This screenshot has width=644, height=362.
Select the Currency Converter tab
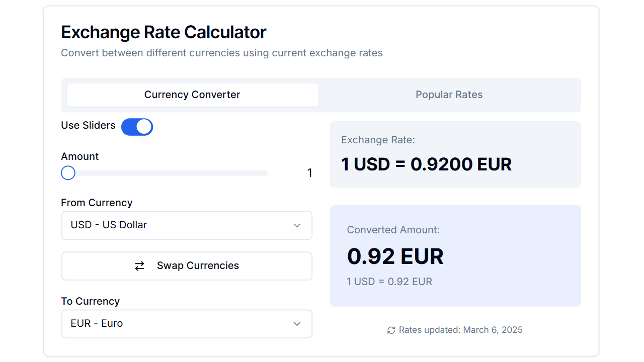tap(192, 95)
